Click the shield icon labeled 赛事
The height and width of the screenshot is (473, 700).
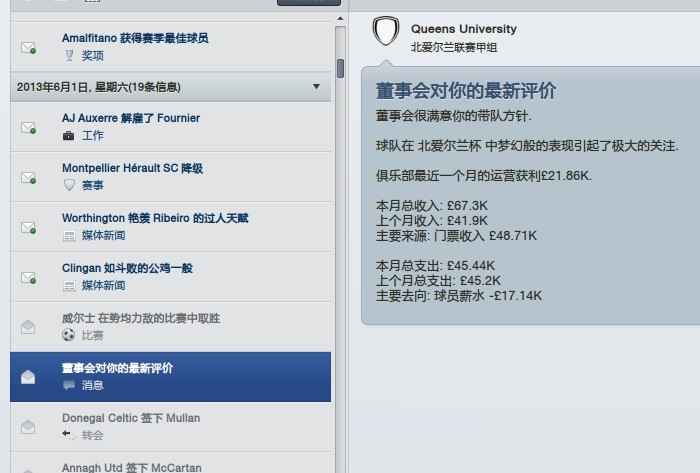click(69, 185)
